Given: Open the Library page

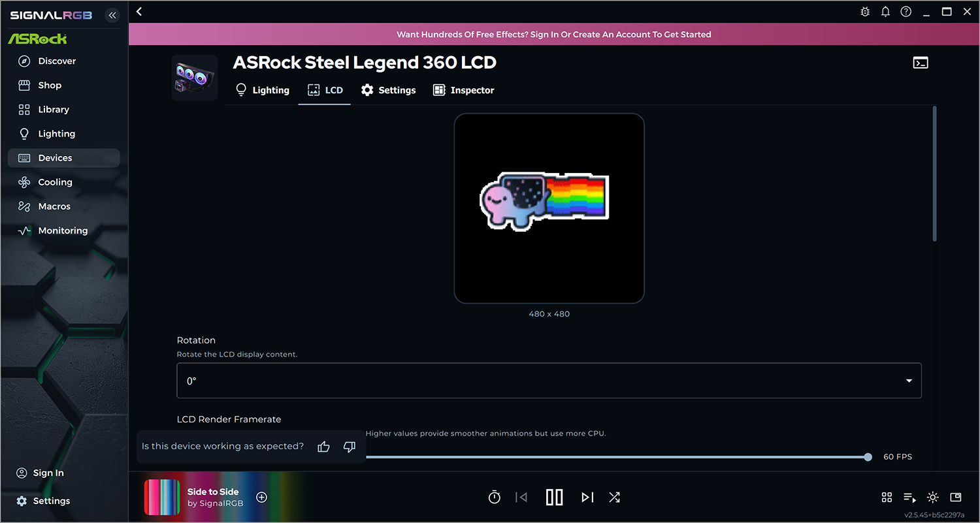Looking at the screenshot, I should [64, 110].
